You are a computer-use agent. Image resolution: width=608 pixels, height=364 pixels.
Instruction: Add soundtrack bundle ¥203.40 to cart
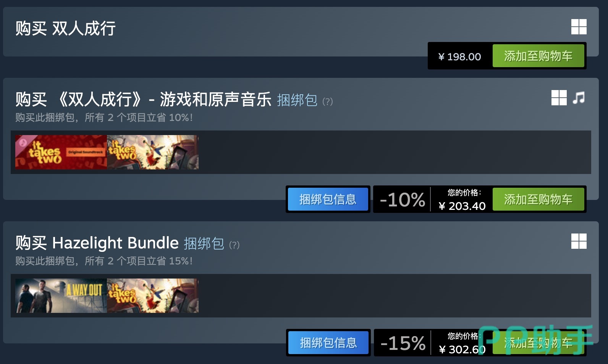pyautogui.click(x=538, y=199)
